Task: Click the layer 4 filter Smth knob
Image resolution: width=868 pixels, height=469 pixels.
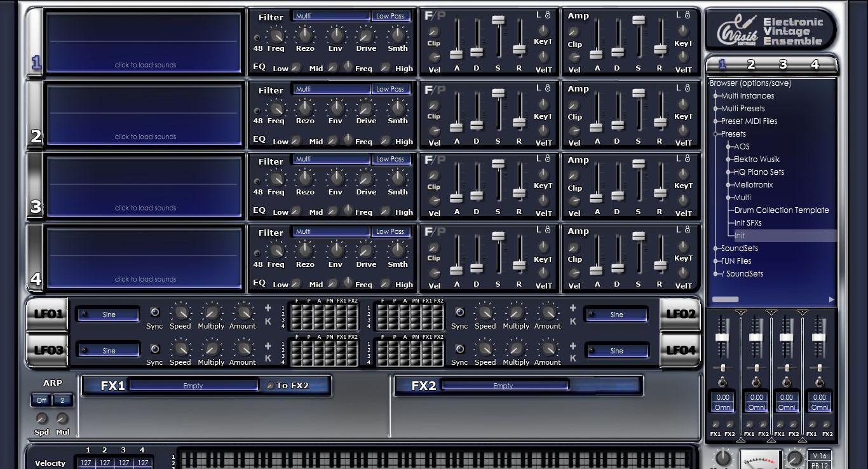Action: coord(397,251)
